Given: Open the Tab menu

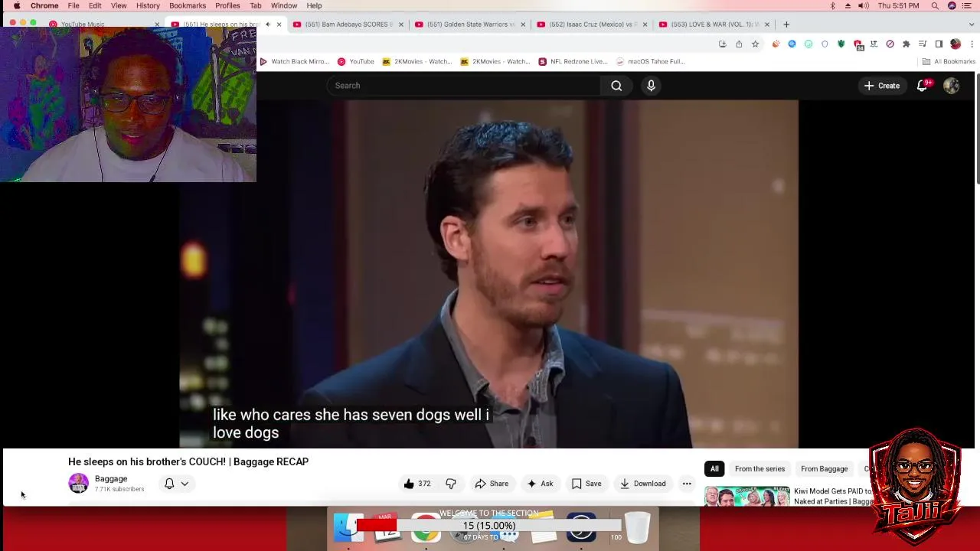Looking at the screenshot, I should 256,5.
